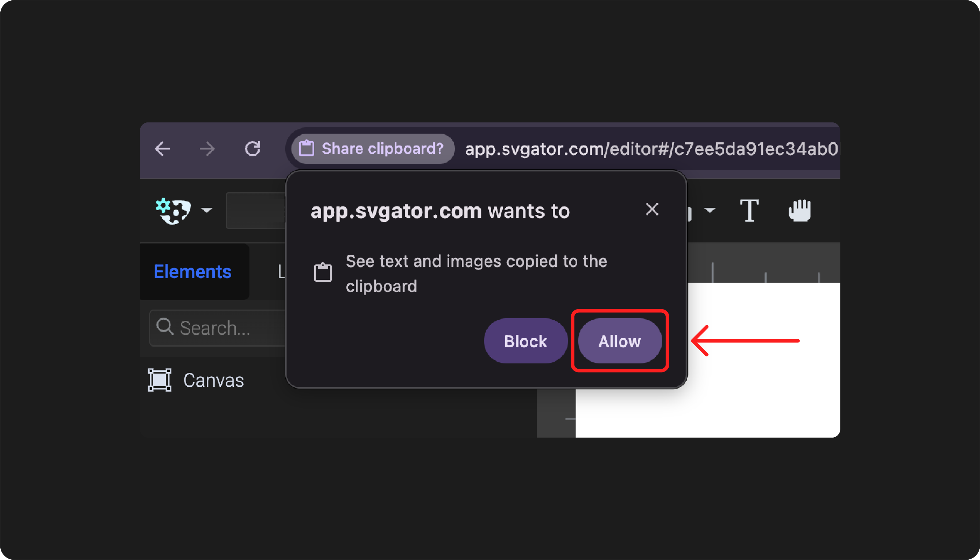Click the browser back arrow

(x=162, y=149)
